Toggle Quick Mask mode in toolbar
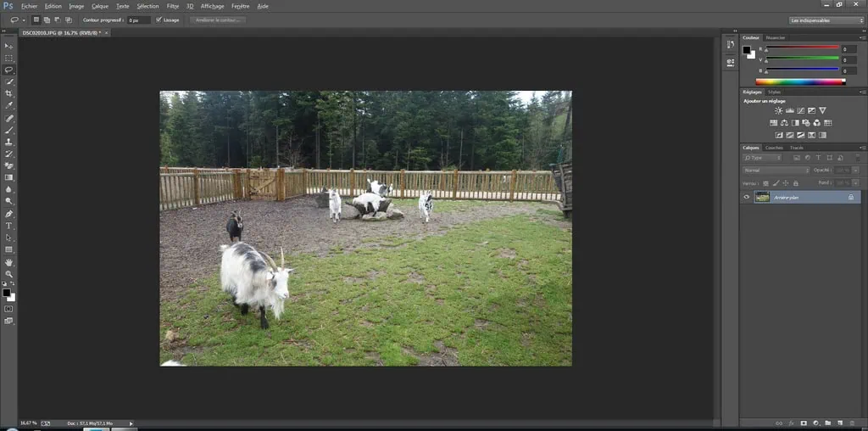The width and height of the screenshot is (868, 431). pyautogui.click(x=8, y=309)
